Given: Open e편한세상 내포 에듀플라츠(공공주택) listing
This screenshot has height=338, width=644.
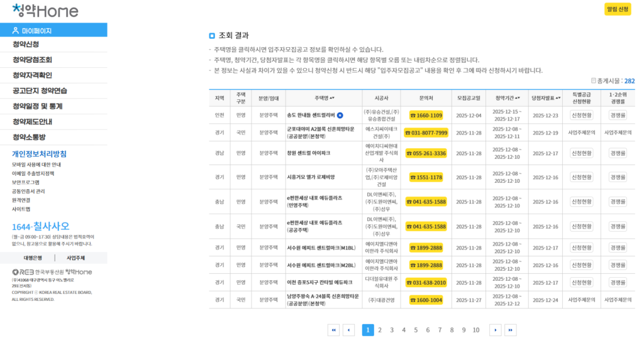Looking at the screenshot, I should point(314,226).
